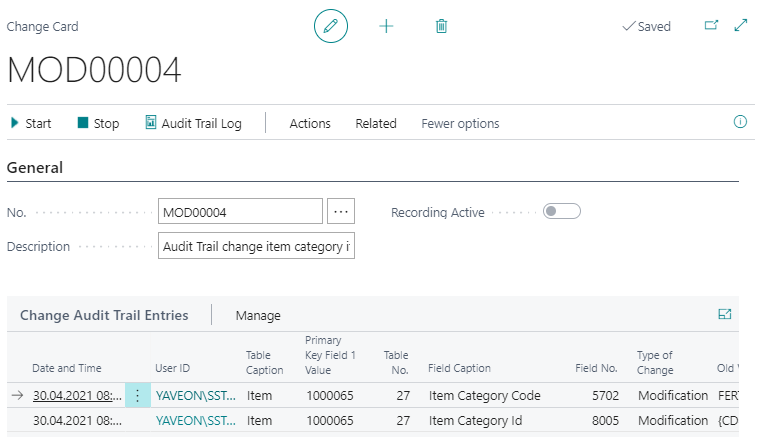This screenshot has height=437, width=758.
Task: Click the plus icon to create new card
Action: [x=386, y=26]
